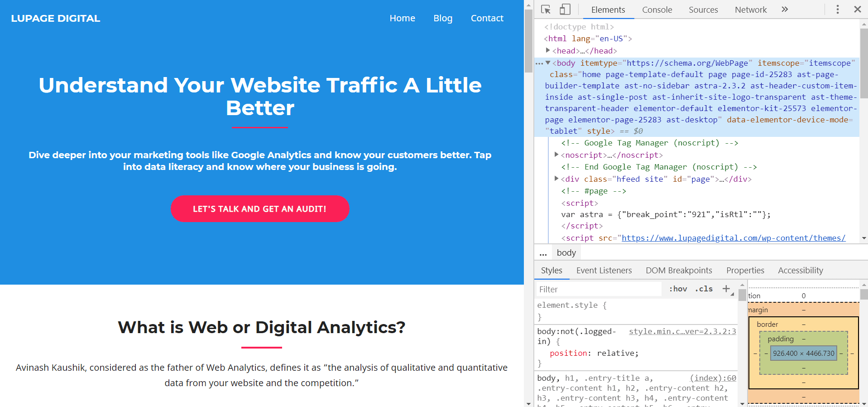The height and width of the screenshot is (407, 868).
Task: Select the End Google Tag Manager comment
Action: [659, 167]
